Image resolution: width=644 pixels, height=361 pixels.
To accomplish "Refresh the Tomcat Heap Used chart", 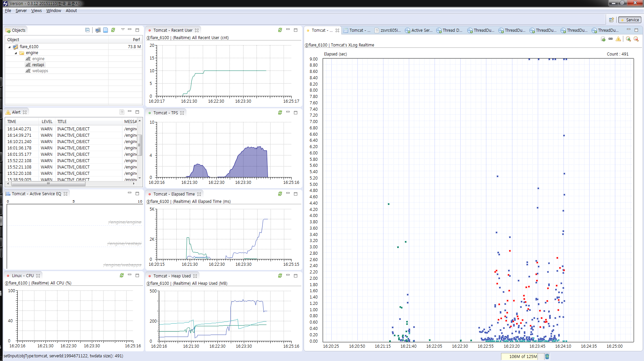I will (x=280, y=276).
